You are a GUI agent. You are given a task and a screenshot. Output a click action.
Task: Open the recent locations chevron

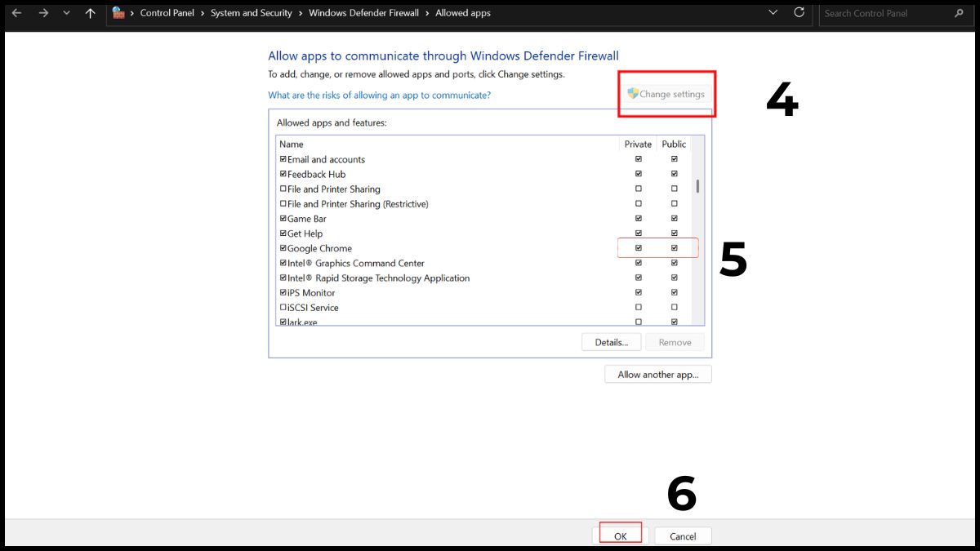pyautogui.click(x=67, y=13)
